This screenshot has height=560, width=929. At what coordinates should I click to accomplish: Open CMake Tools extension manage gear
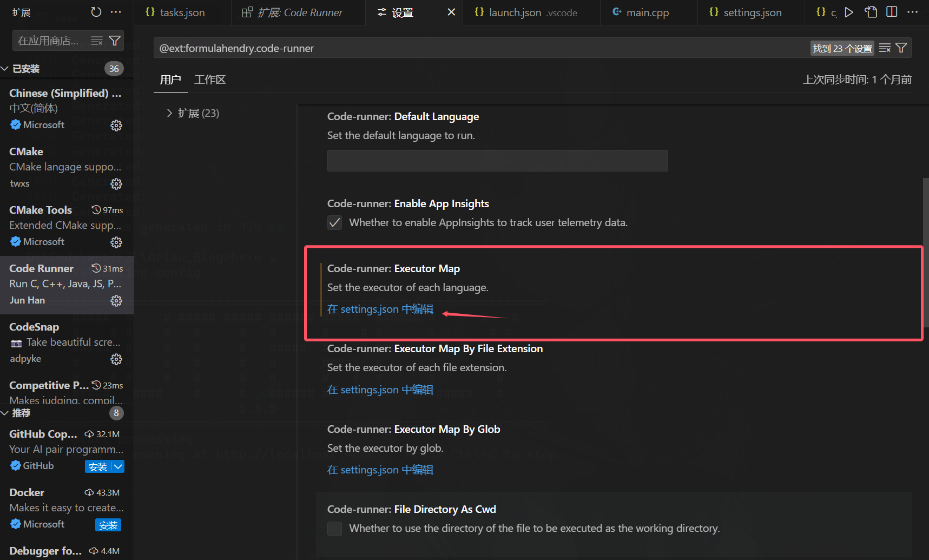(116, 242)
